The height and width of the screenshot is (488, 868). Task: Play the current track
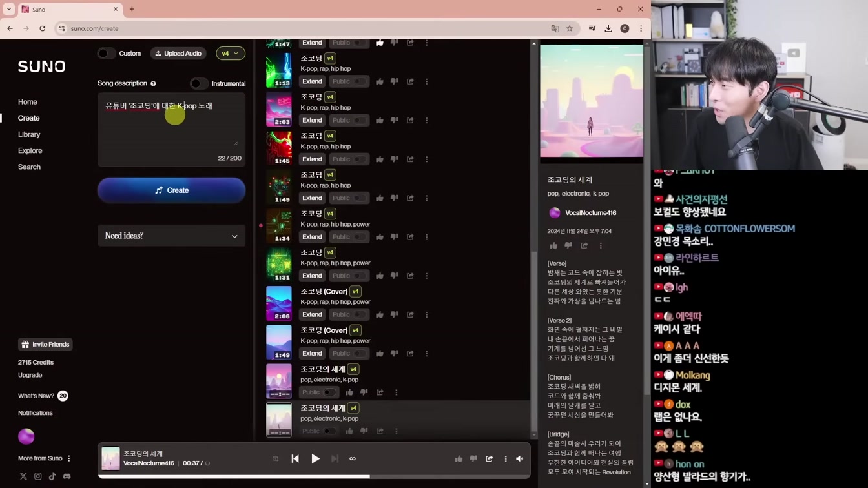coord(315,459)
